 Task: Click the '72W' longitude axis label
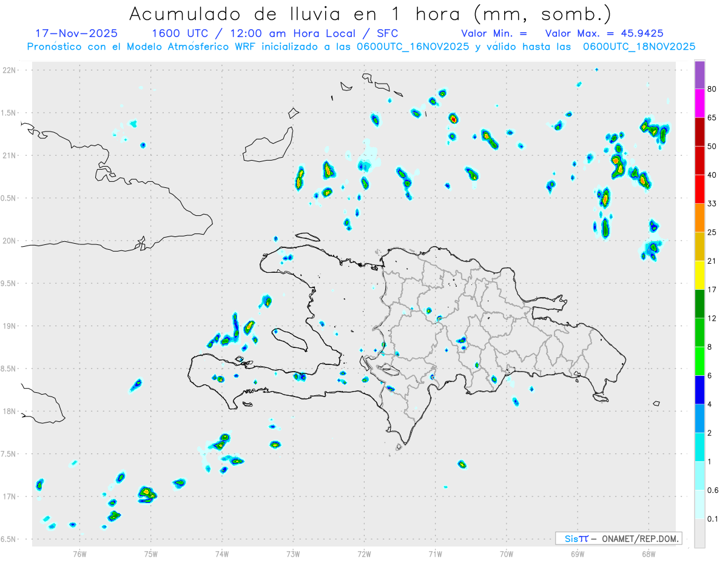pos(364,553)
